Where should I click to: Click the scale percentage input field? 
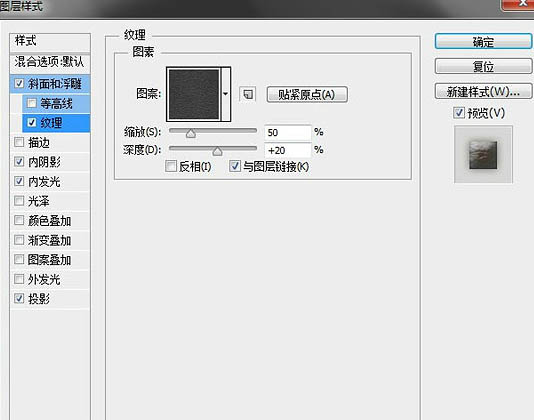click(x=287, y=133)
